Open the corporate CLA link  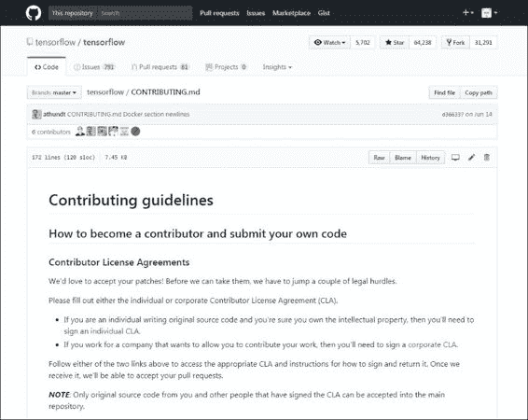point(433,344)
